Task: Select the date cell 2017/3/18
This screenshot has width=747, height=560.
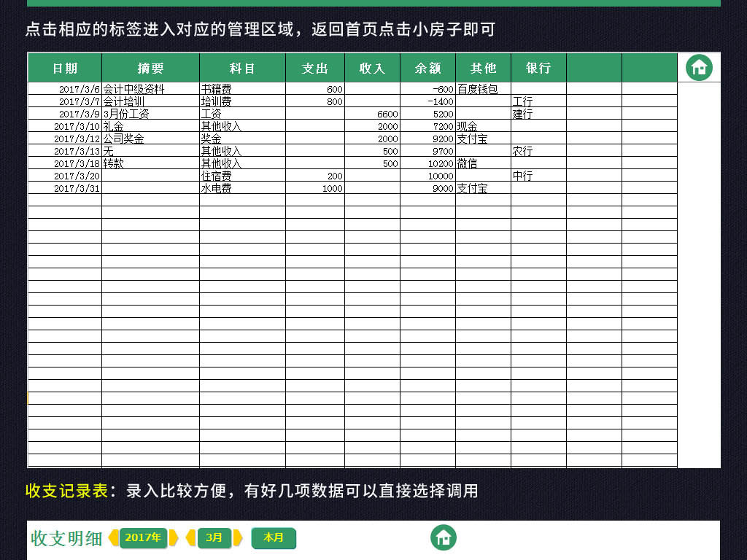Action: point(65,163)
